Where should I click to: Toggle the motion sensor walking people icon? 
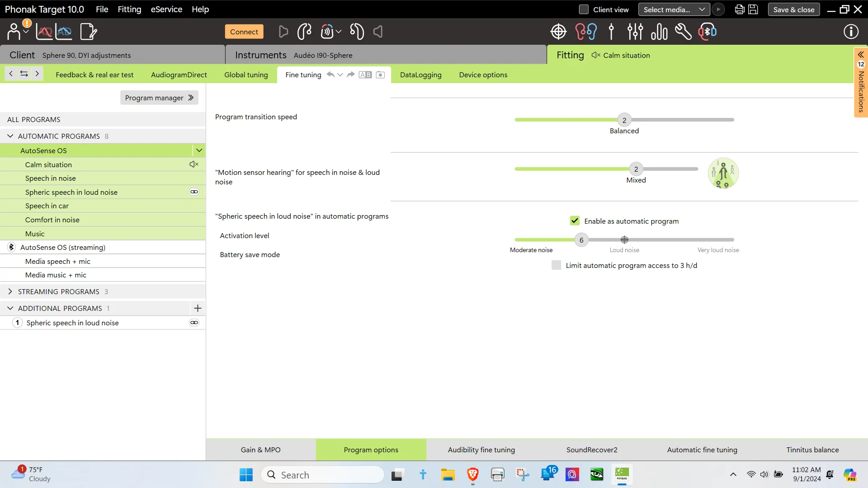pyautogui.click(x=723, y=173)
